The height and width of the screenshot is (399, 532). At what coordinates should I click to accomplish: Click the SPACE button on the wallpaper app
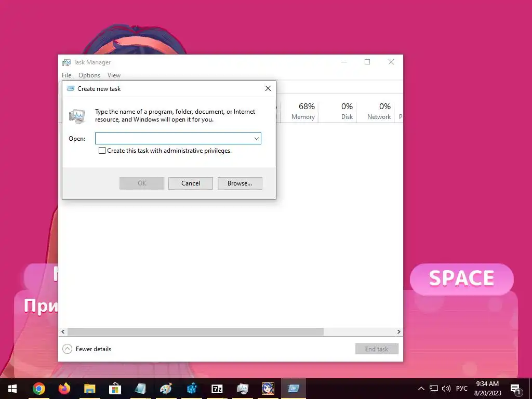pos(461,278)
